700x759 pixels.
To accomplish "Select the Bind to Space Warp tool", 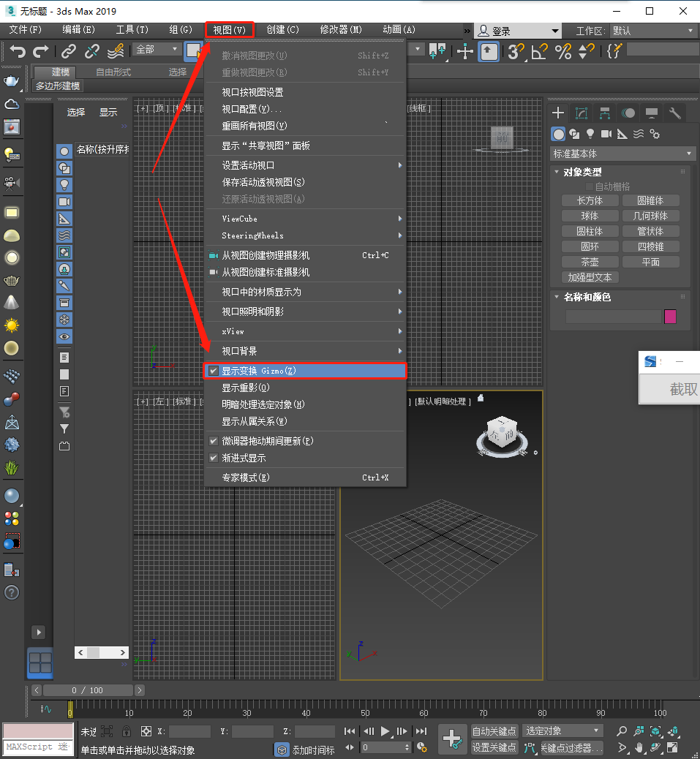I will 116,51.
